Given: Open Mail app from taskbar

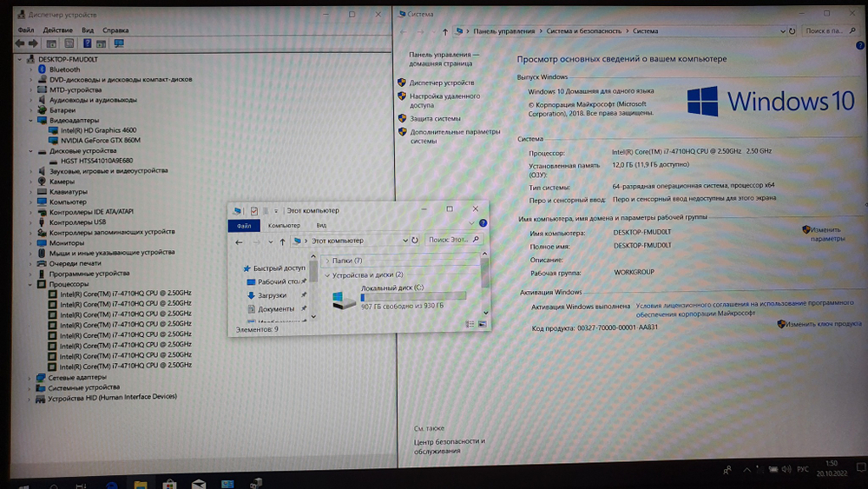Looking at the screenshot, I should click(x=199, y=484).
